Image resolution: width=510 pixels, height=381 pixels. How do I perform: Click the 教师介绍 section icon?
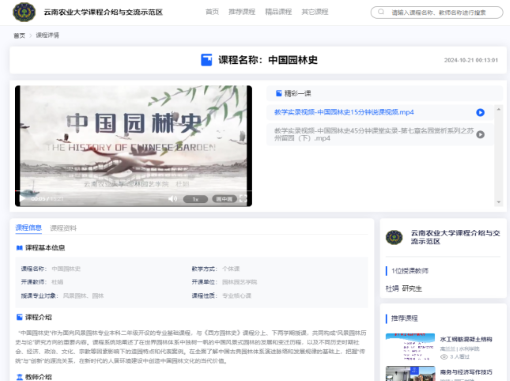[19, 377]
